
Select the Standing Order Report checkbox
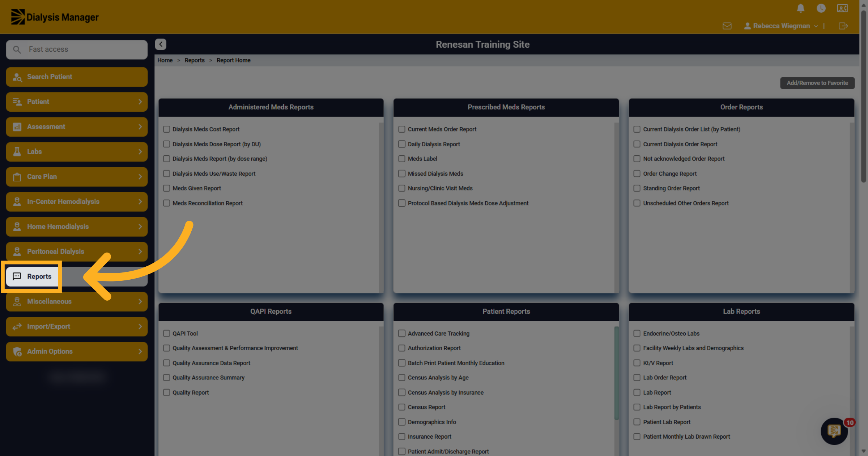[637, 188]
